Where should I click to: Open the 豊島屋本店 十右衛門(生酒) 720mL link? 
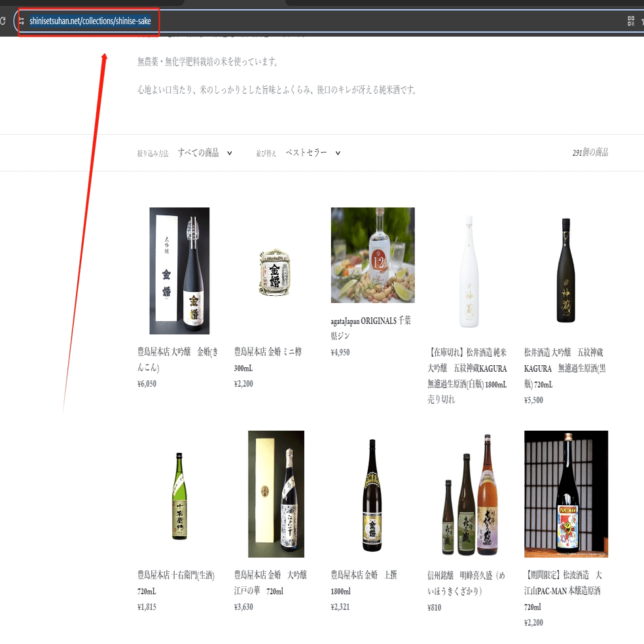coord(176,582)
